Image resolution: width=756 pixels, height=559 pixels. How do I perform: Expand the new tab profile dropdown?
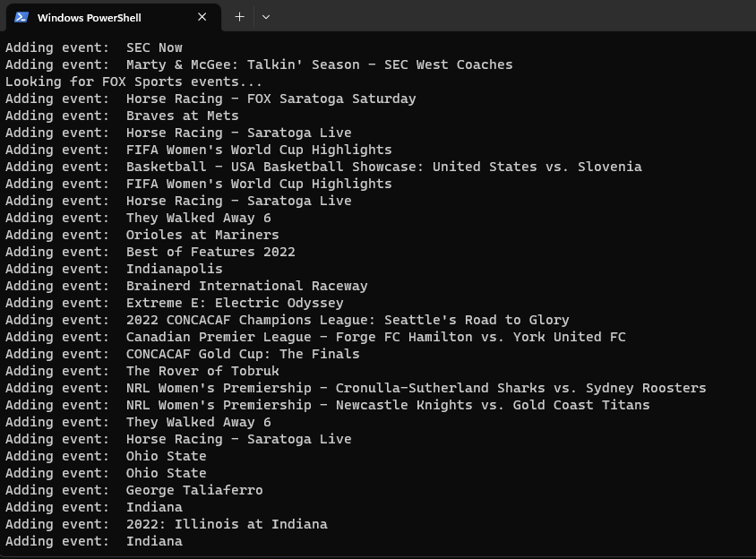click(266, 17)
